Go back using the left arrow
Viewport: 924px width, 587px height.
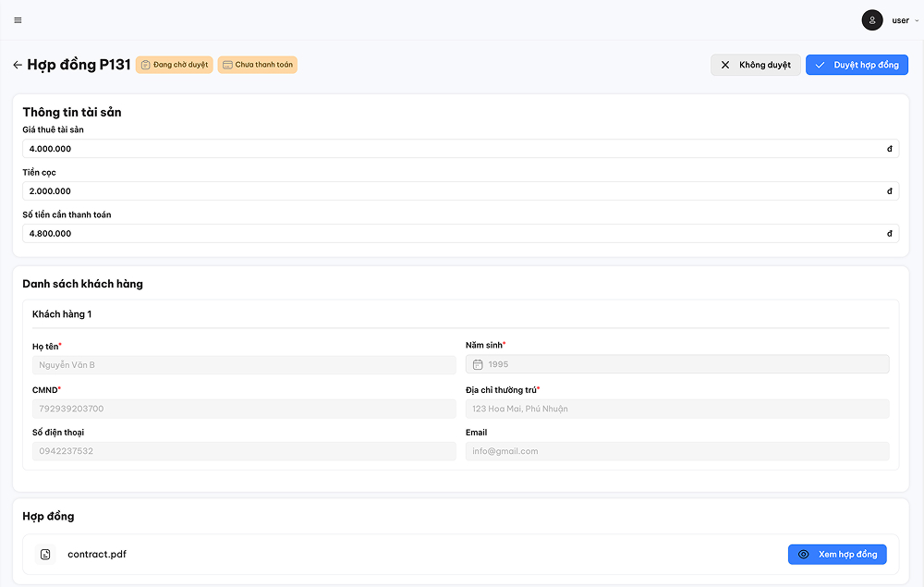(x=17, y=65)
